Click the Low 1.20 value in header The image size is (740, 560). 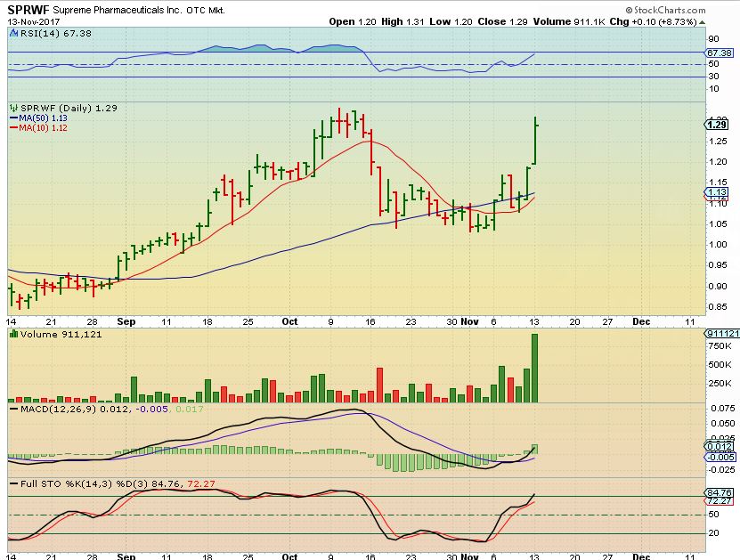click(x=450, y=21)
